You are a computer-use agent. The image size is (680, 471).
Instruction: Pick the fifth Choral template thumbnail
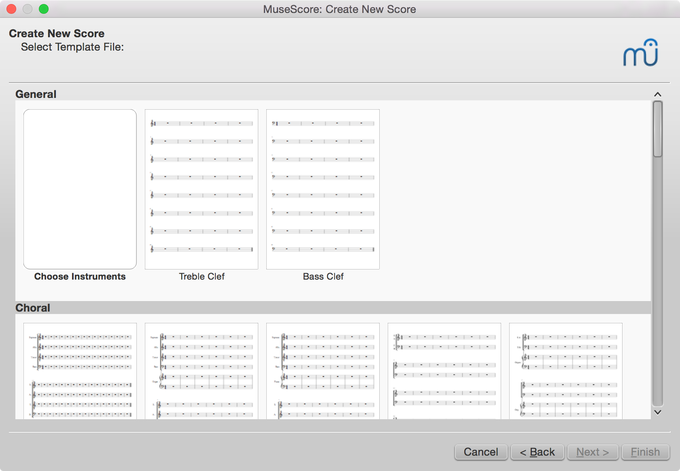(566, 371)
